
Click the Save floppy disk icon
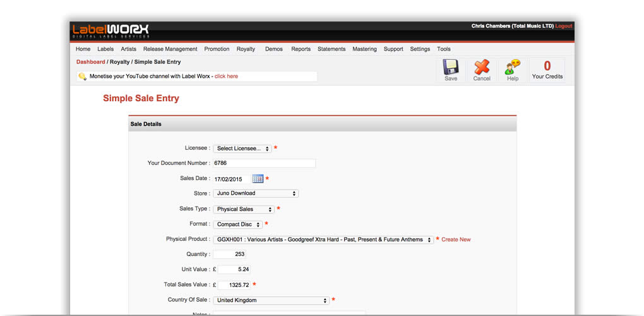tap(451, 67)
